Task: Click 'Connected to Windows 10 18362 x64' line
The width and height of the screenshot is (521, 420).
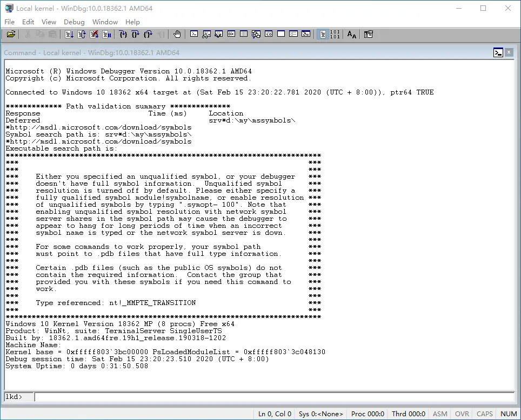Action: pos(219,92)
